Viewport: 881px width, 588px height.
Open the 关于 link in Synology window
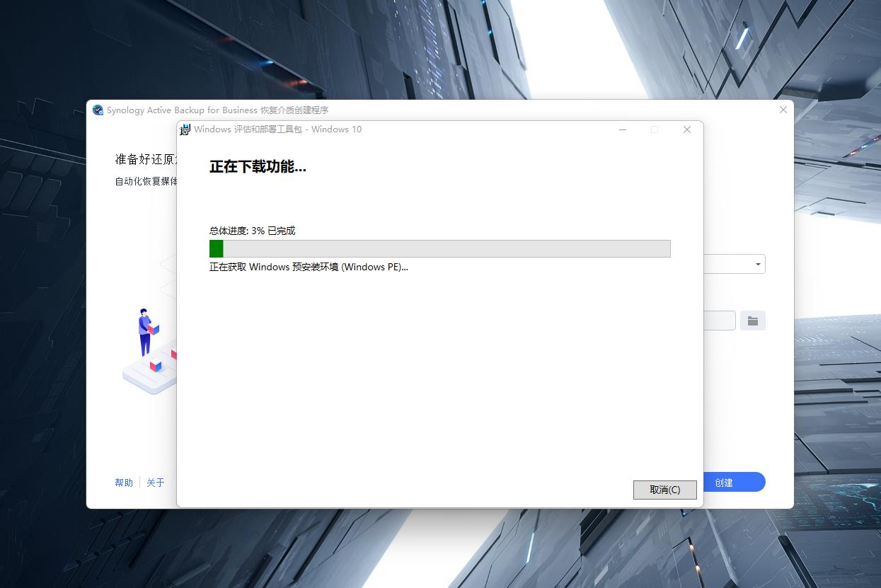click(x=156, y=483)
